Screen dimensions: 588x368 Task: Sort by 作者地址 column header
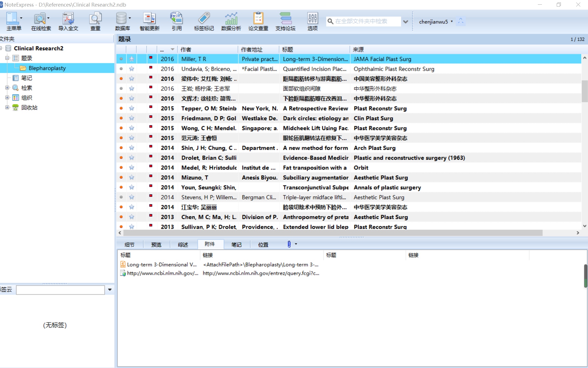pos(259,50)
